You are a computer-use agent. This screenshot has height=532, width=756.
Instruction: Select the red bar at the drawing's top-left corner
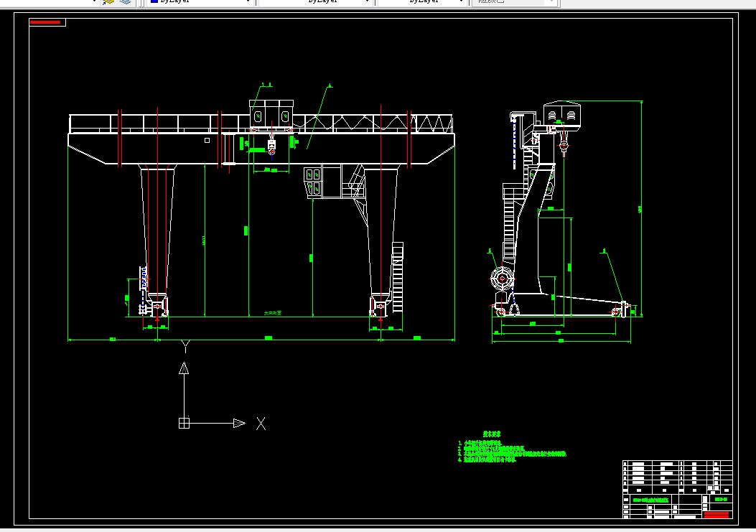(x=45, y=22)
